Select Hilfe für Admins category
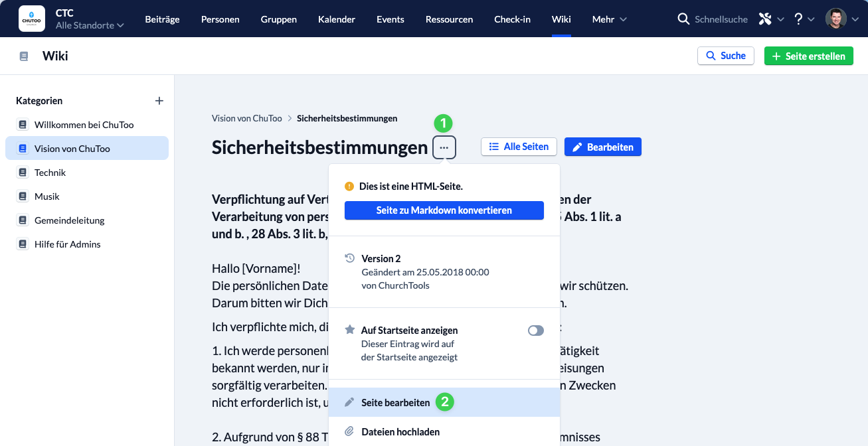Screen dimensions: 868x446 tap(87, 244)
